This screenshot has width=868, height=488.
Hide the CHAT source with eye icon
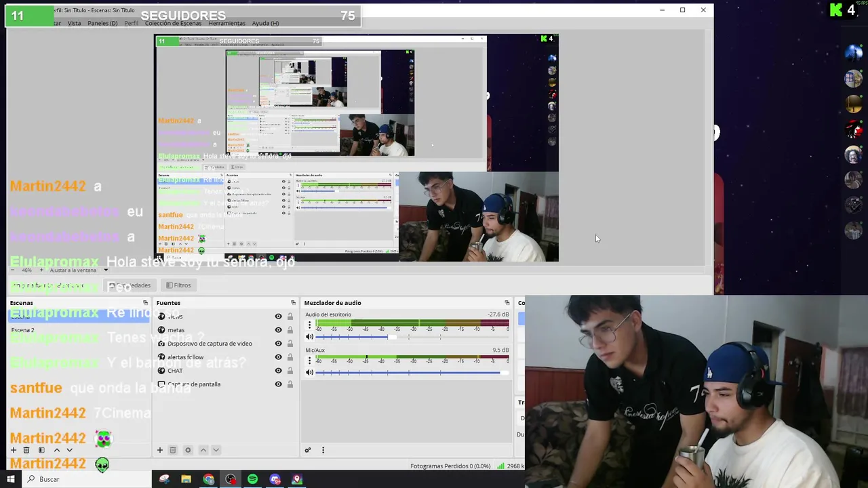click(278, 371)
